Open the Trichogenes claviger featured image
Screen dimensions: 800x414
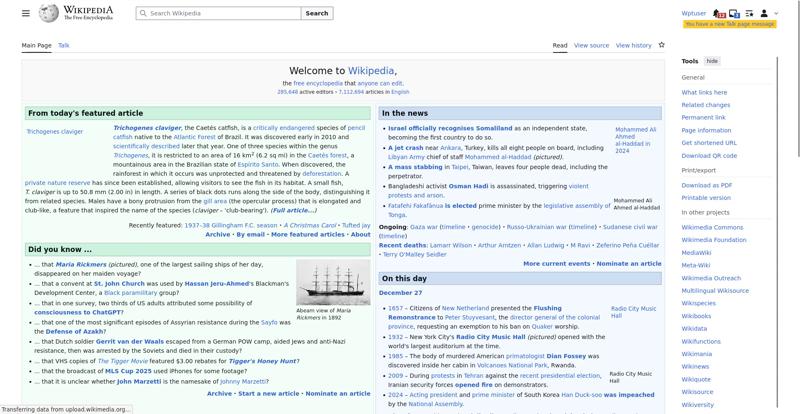click(55, 132)
